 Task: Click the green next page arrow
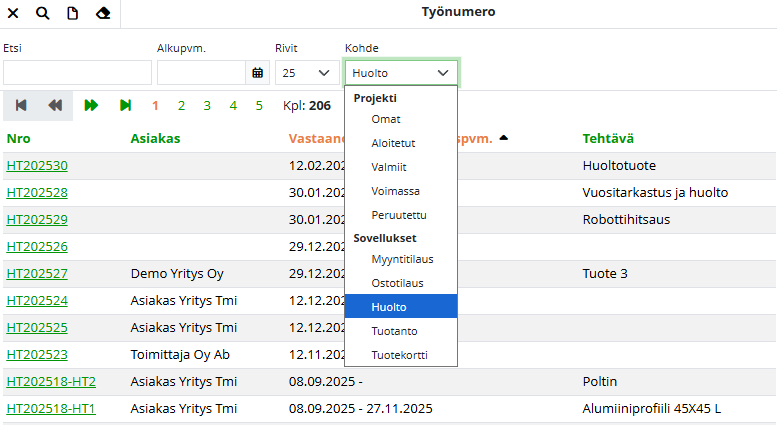click(91, 105)
